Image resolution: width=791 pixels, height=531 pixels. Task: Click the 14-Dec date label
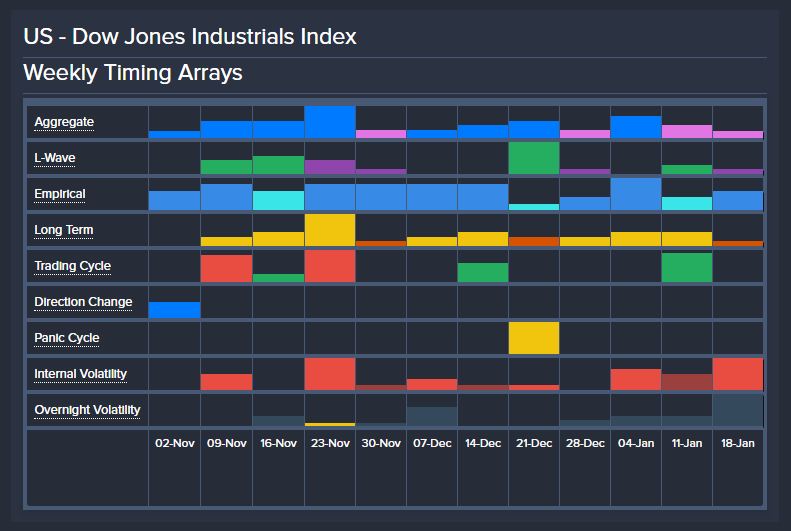coord(483,443)
